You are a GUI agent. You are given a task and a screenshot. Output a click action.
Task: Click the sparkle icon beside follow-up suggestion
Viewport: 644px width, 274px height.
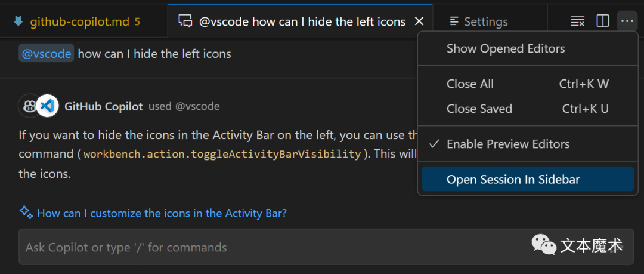(x=26, y=213)
